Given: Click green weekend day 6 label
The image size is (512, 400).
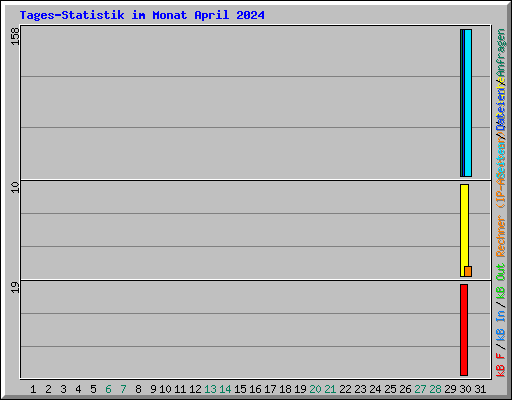Looking at the screenshot, I should [108, 389].
